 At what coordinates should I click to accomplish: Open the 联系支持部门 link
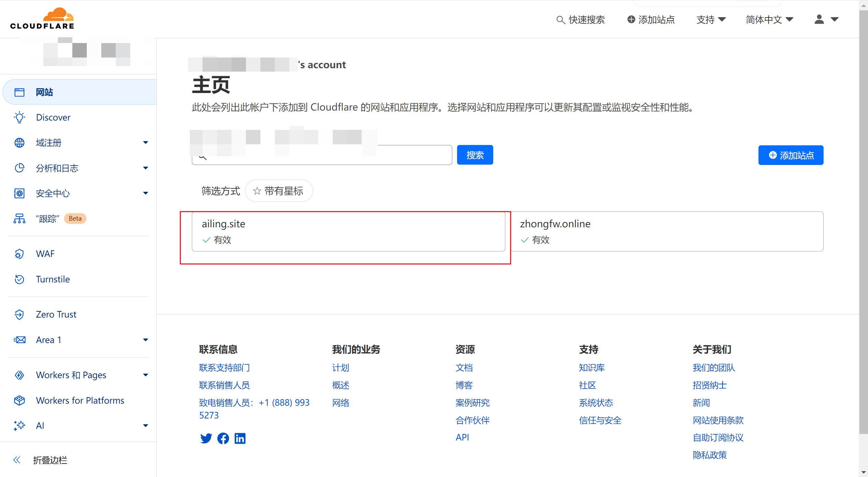(x=225, y=368)
